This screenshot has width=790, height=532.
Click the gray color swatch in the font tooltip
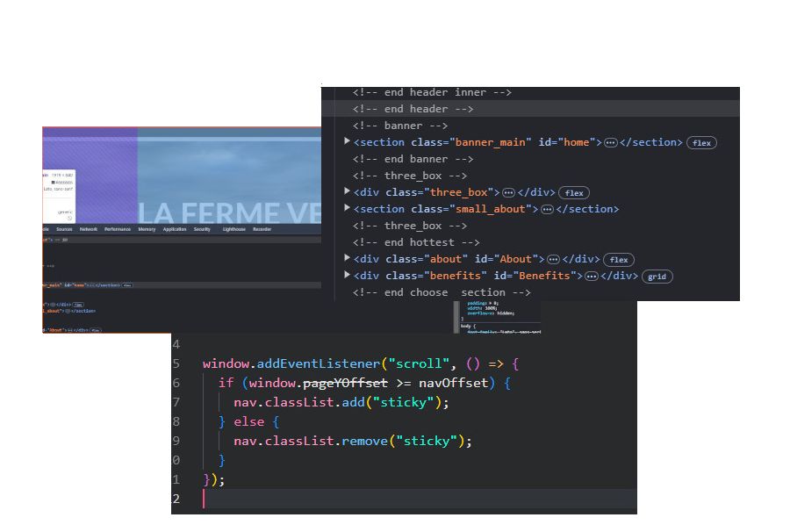[53, 182]
